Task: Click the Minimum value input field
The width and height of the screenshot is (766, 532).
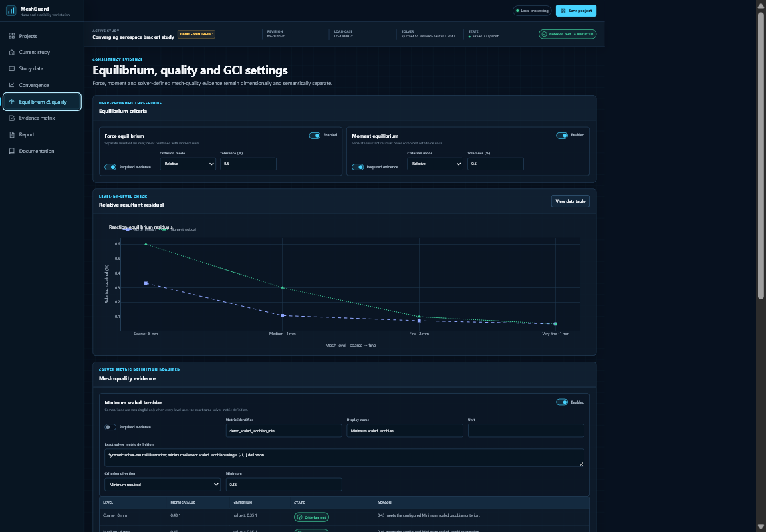Action: [284, 485]
